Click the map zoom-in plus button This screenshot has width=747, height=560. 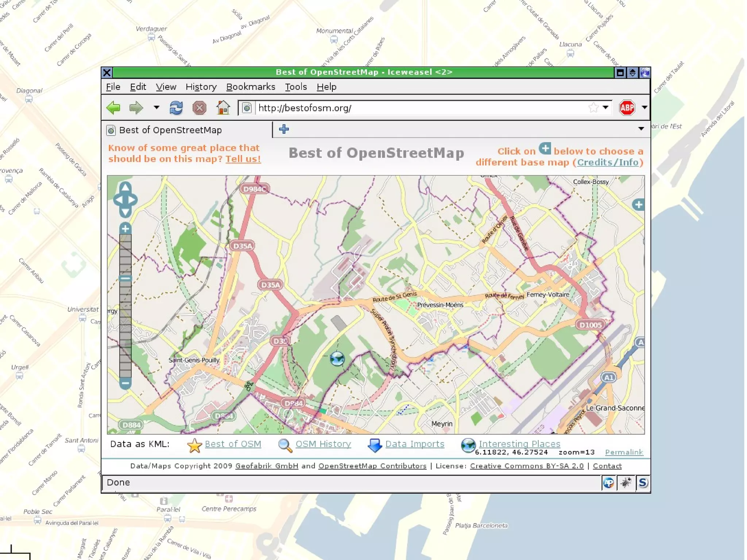coord(125,229)
